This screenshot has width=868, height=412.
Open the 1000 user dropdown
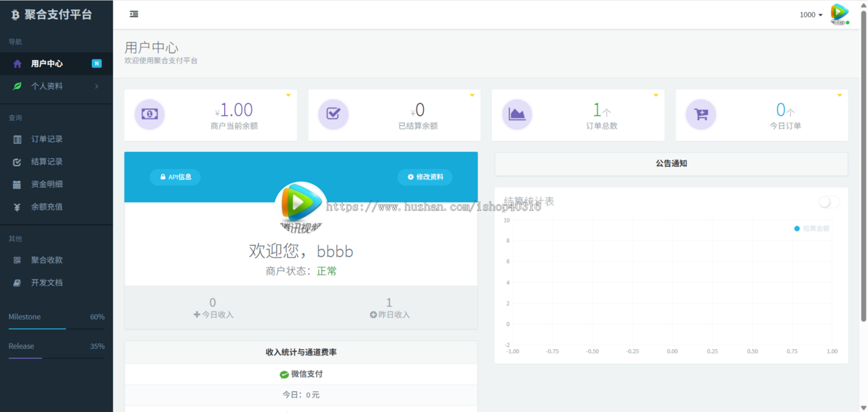click(x=811, y=14)
